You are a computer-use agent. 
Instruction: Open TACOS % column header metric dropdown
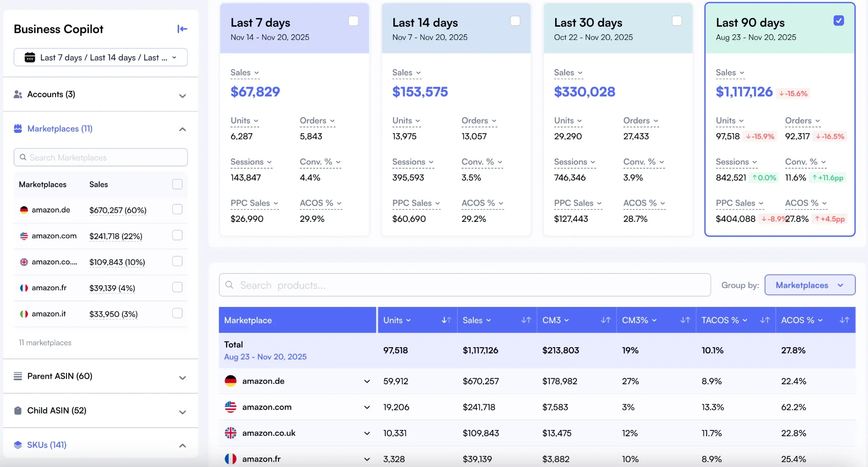tap(724, 320)
